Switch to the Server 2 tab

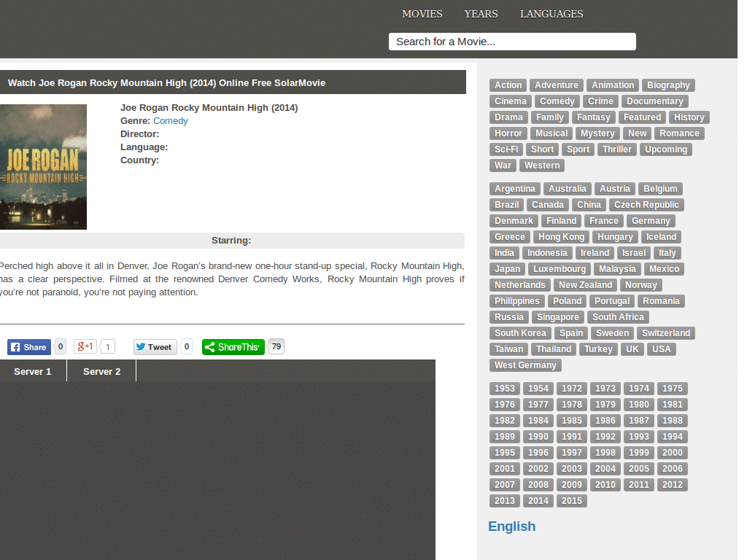(101, 371)
